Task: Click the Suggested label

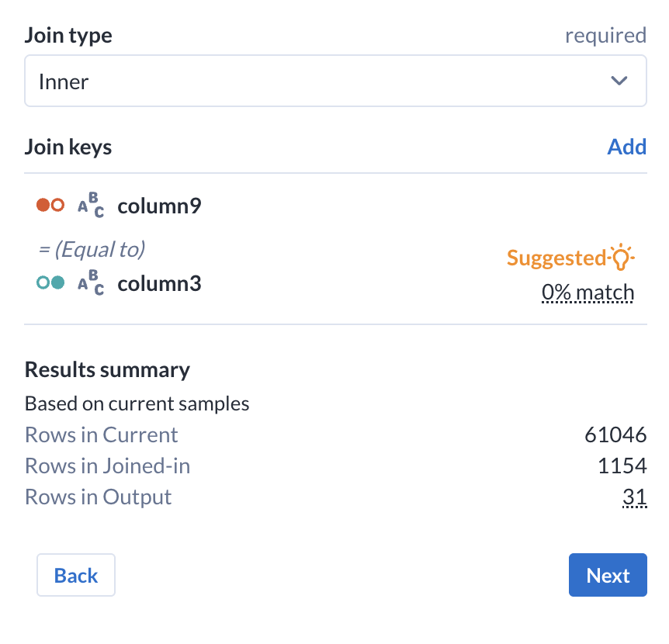Action: (x=556, y=258)
